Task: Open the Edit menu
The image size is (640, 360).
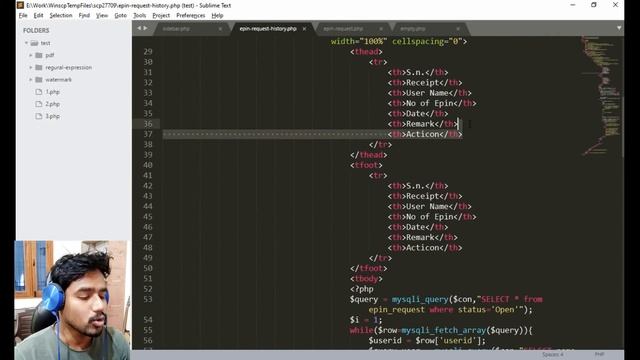Action: point(38,16)
